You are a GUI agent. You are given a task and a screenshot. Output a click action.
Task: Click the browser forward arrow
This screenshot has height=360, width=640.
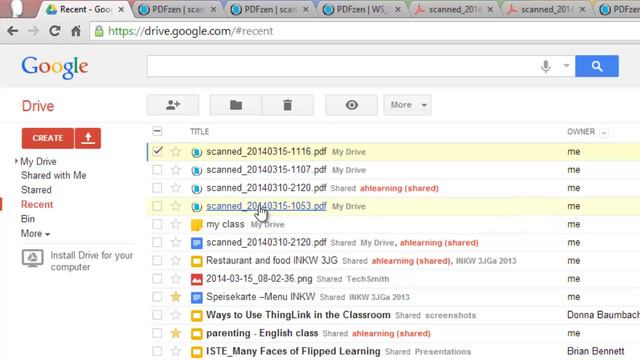pos(33,31)
